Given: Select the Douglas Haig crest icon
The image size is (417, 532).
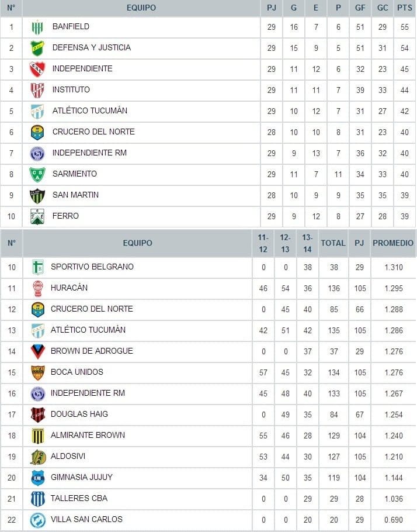Looking at the screenshot, I should coord(37,414).
